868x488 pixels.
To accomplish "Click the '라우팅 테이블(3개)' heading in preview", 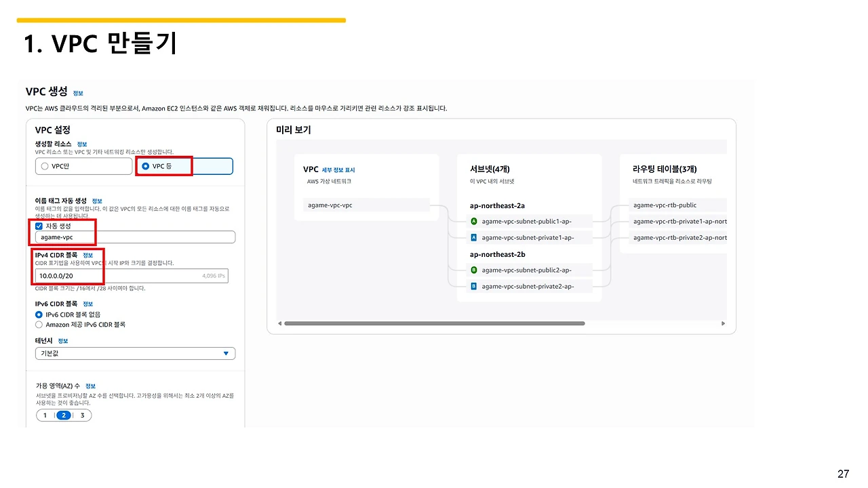I will tap(665, 169).
